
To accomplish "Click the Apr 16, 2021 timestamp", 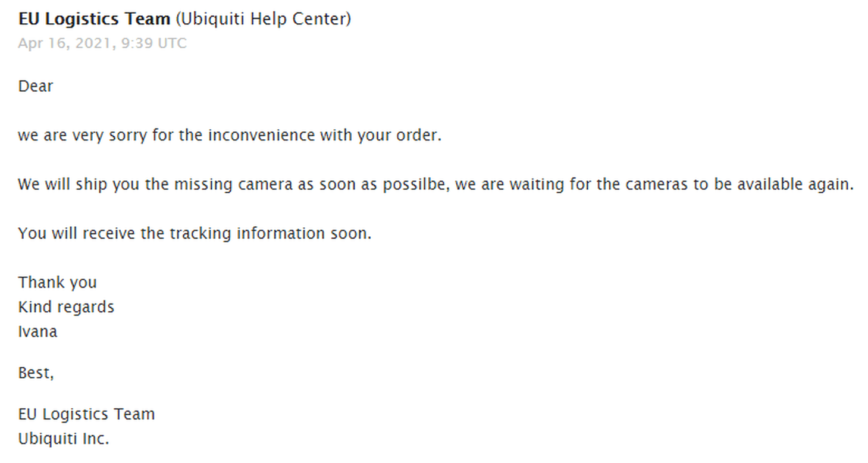I will pos(102,43).
